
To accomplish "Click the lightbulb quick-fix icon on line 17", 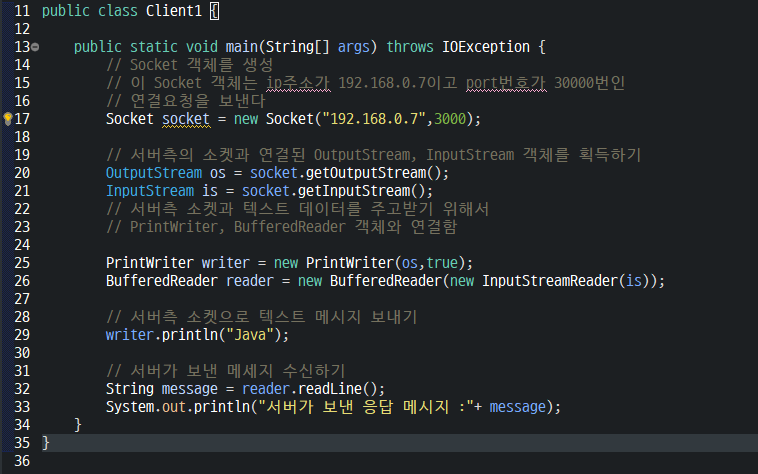I will pos(7,118).
